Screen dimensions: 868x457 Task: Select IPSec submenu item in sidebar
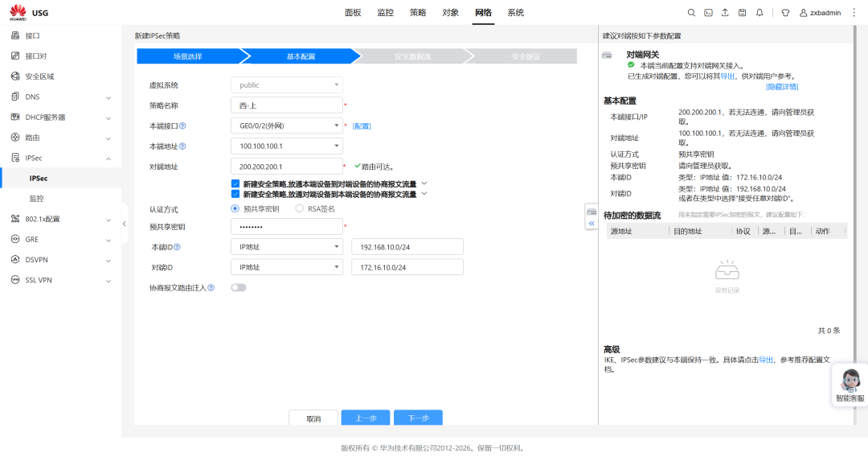[x=61, y=179]
